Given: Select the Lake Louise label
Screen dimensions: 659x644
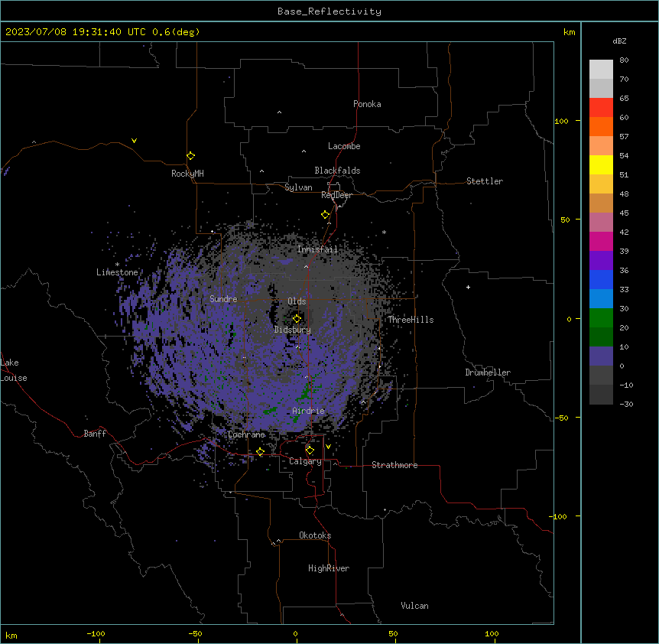Looking at the screenshot, I should click(14, 370).
